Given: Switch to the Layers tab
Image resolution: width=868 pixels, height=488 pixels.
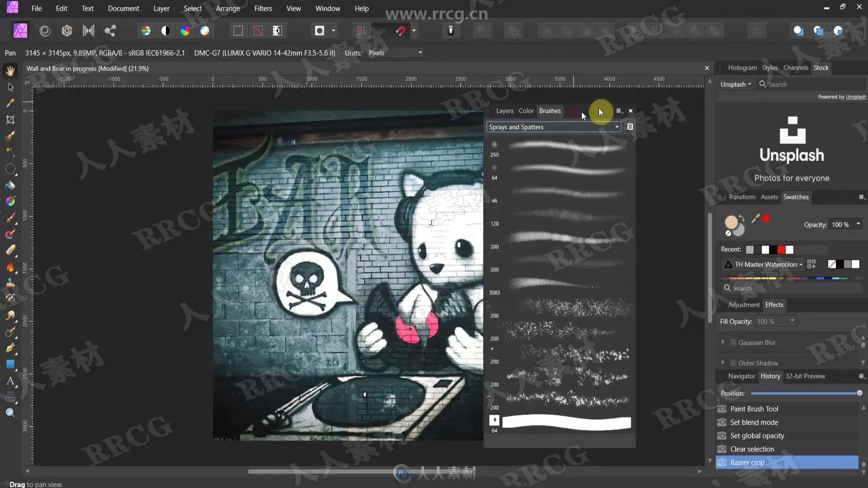Looking at the screenshot, I should tap(505, 111).
